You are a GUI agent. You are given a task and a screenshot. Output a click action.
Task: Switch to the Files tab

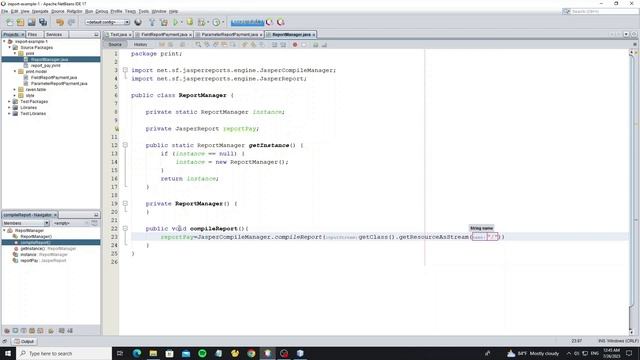(x=33, y=35)
